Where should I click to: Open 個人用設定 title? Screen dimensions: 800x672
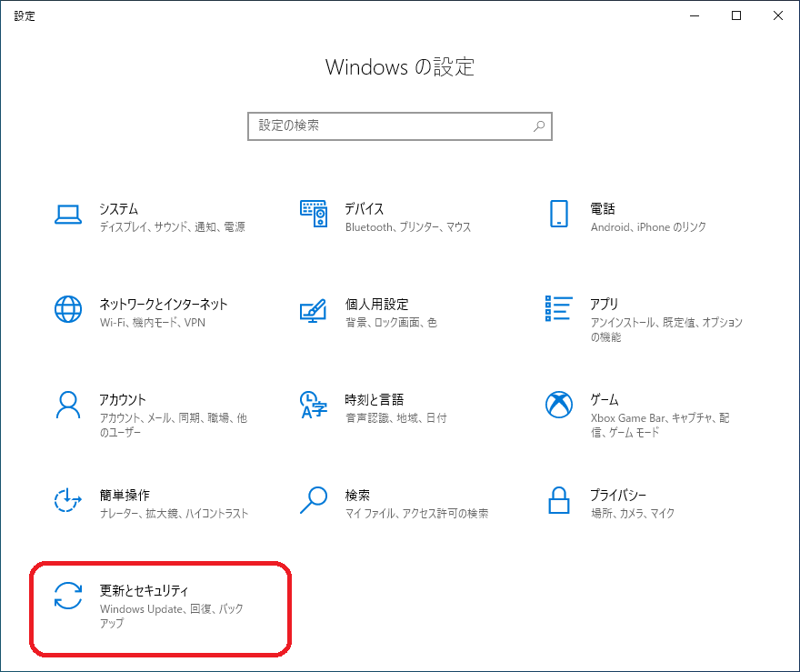[376, 304]
